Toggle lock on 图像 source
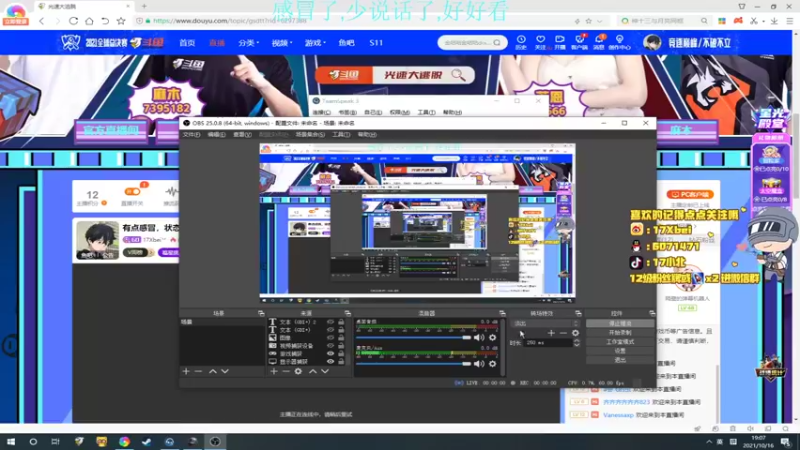Viewport: 800px width, 450px height. (x=341, y=338)
